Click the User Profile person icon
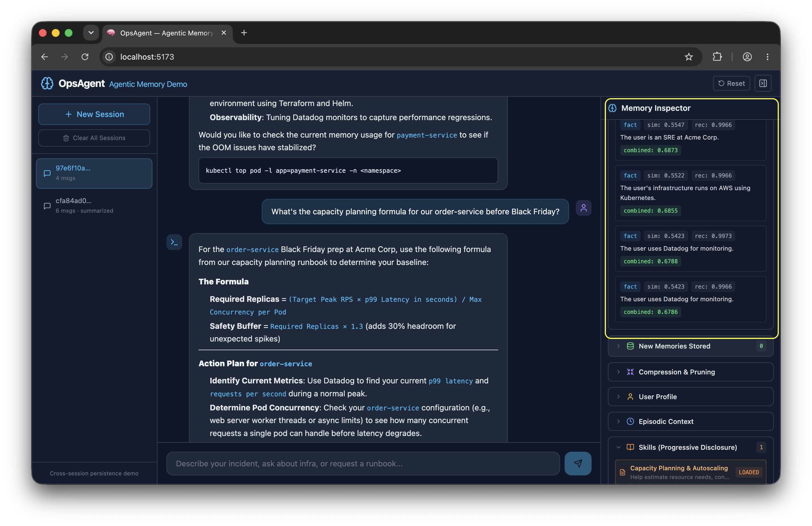This screenshot has height=526, width=812. 630,396
